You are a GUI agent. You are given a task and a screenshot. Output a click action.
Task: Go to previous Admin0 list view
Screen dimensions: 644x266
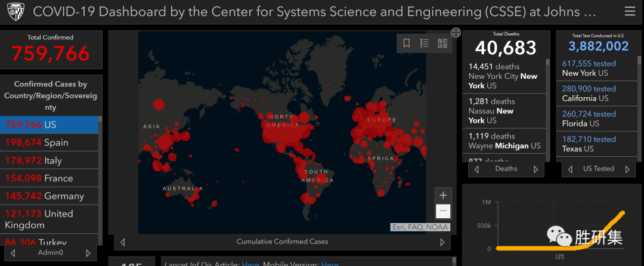coord(13,253)
